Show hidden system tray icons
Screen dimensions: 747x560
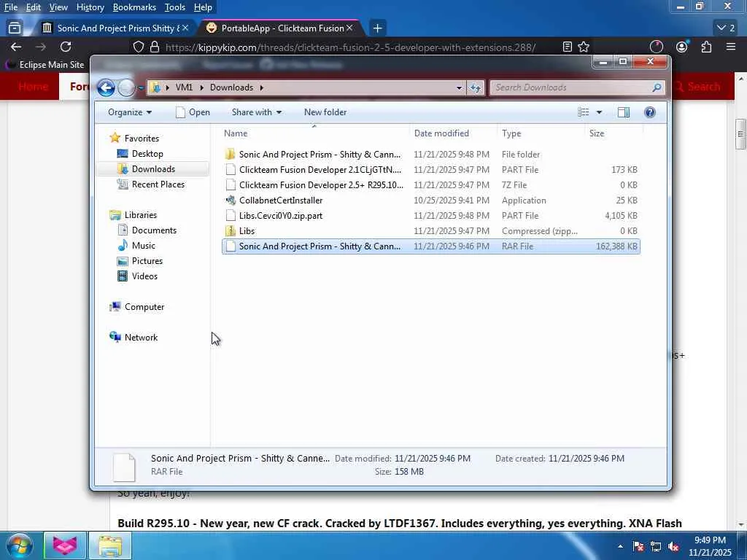620,547
